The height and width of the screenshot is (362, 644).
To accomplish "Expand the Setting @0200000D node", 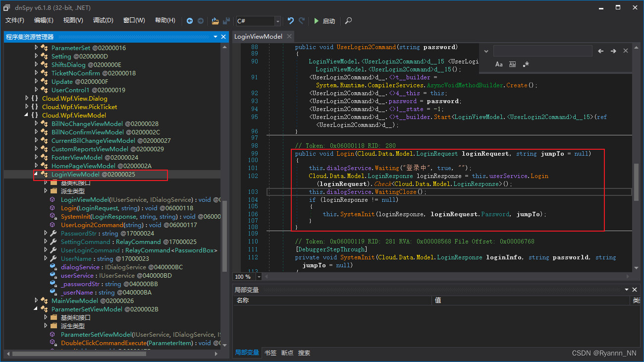I will point(36,56).
